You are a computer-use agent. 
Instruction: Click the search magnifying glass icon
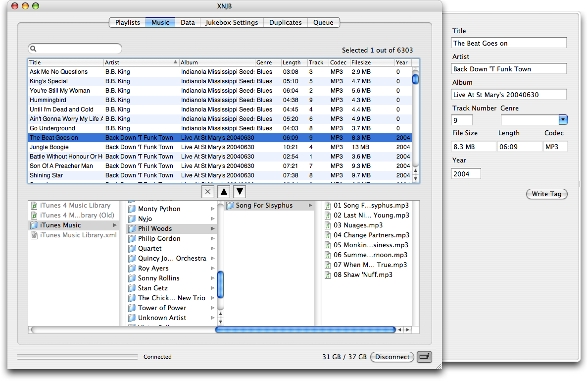pos(33,49)
